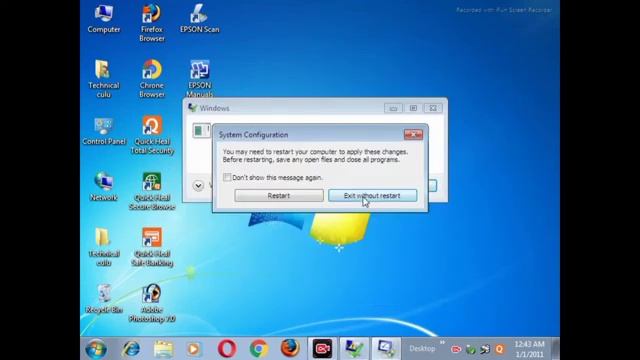Viewport: 640px width, 360px height.
Task: Select the Network desktop icon
Action: [x=104, y=187]
